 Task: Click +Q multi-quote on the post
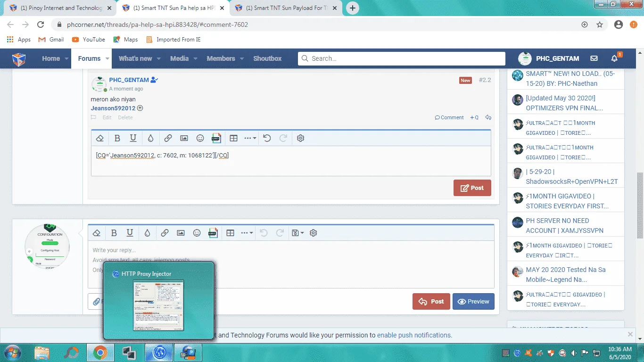coord(474,117)
